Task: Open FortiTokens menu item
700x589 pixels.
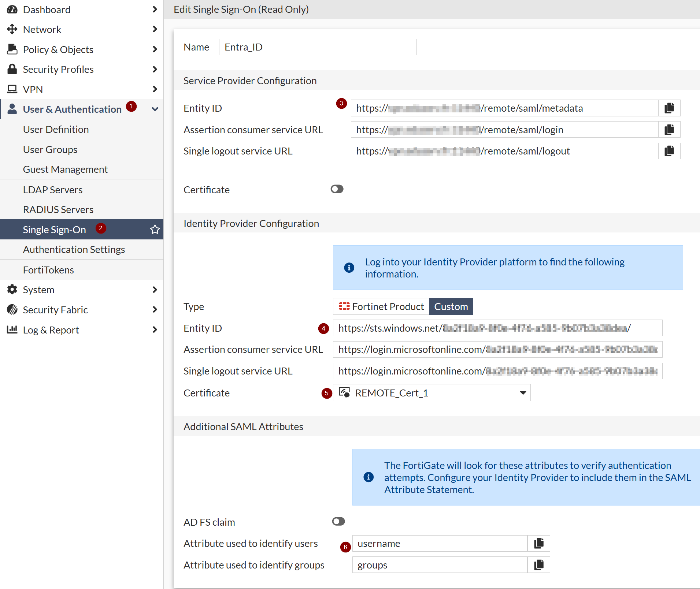Action: pos(48,270)
